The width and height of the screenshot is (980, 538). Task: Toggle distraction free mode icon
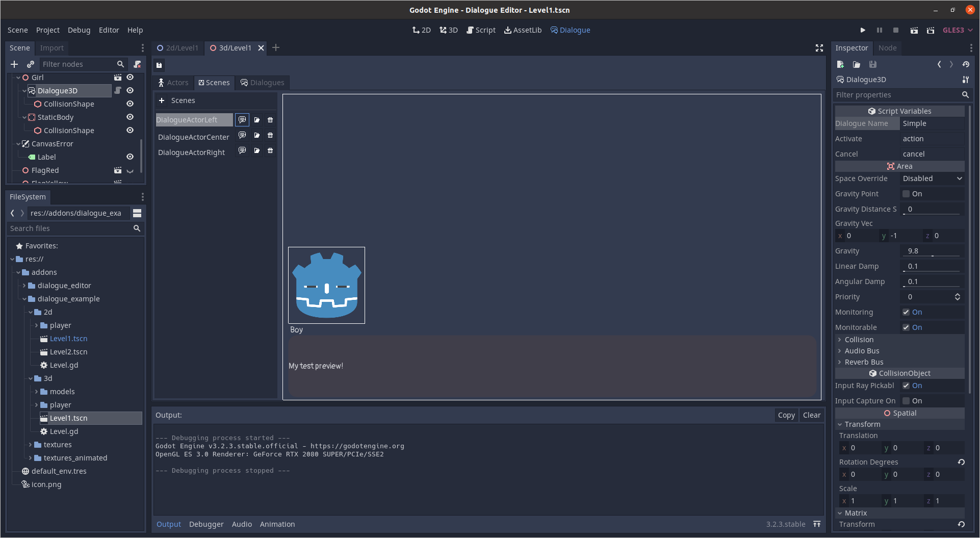click(x=819, y=48)
